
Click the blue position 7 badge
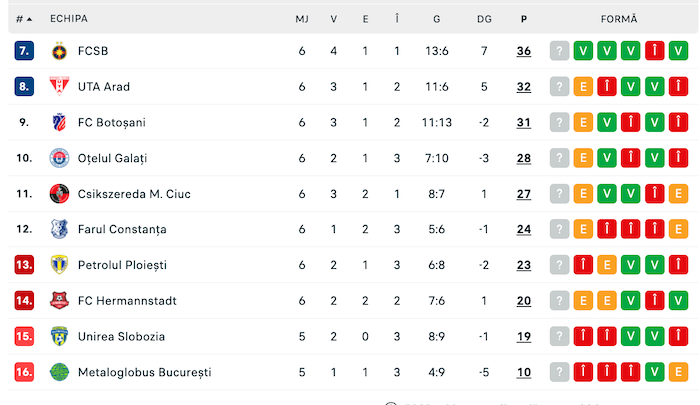[24, 51]
